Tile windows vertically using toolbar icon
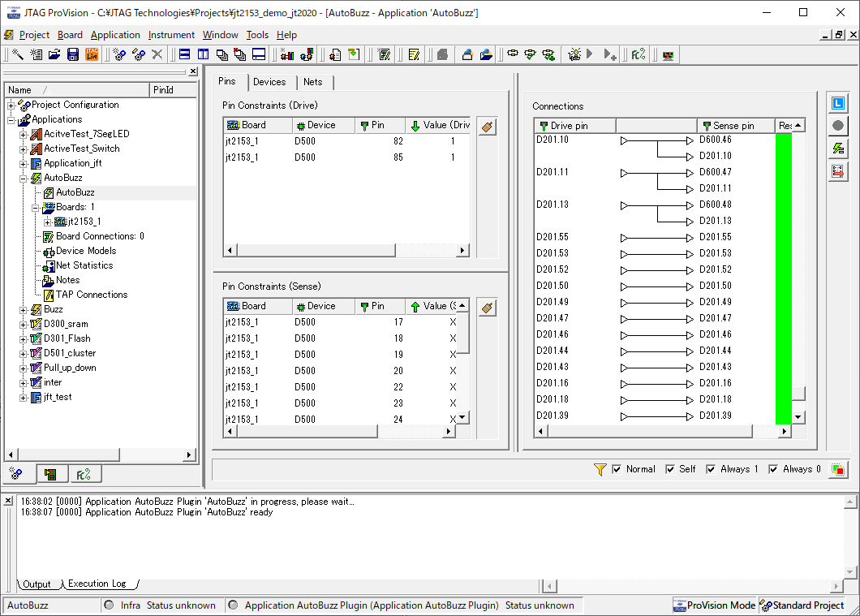This screenshot has width=860, height=616. (204, 54)
